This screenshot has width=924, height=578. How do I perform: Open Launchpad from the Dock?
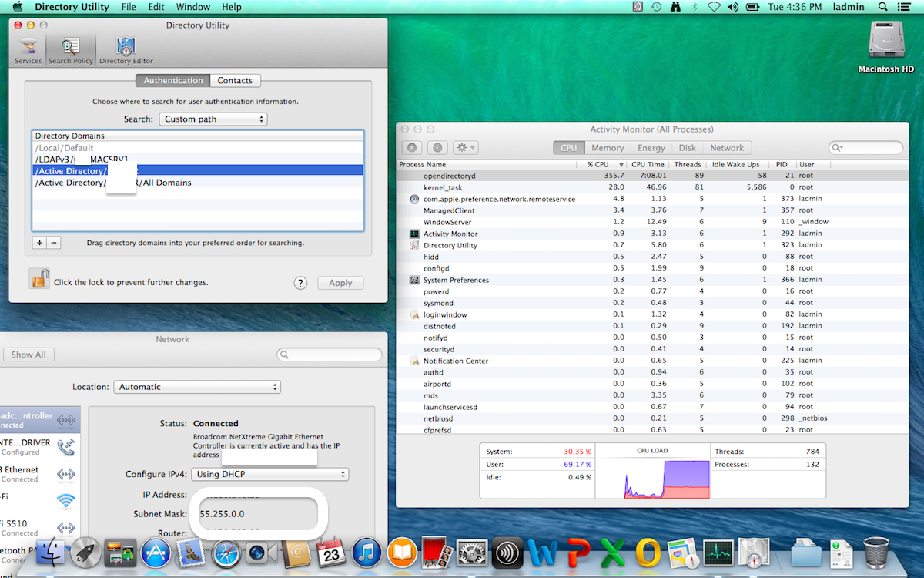click(x=85, y=553)
